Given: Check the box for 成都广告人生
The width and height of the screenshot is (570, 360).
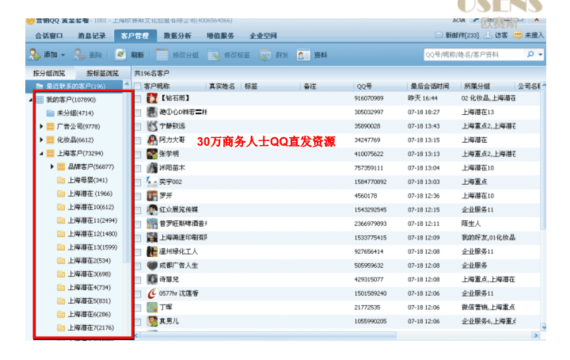Looking at the screenshot, I should [x=138, y=266].
